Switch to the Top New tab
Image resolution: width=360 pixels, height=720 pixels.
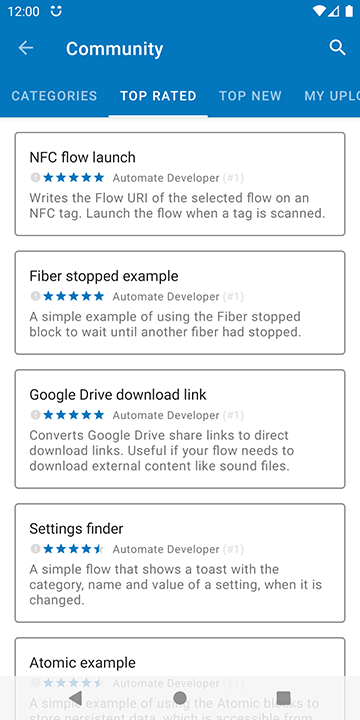click(x=250, y=96)
